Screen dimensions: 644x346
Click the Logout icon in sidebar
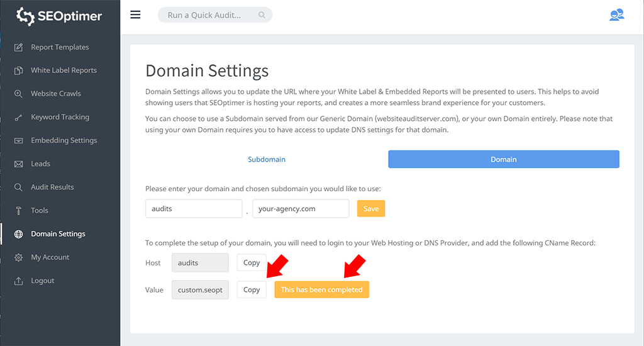[18, 281]
